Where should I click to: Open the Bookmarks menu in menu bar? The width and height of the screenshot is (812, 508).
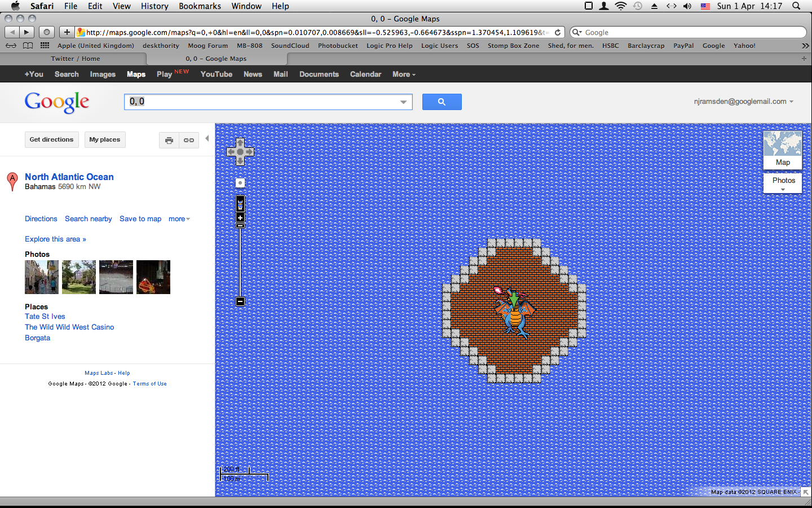200,6
